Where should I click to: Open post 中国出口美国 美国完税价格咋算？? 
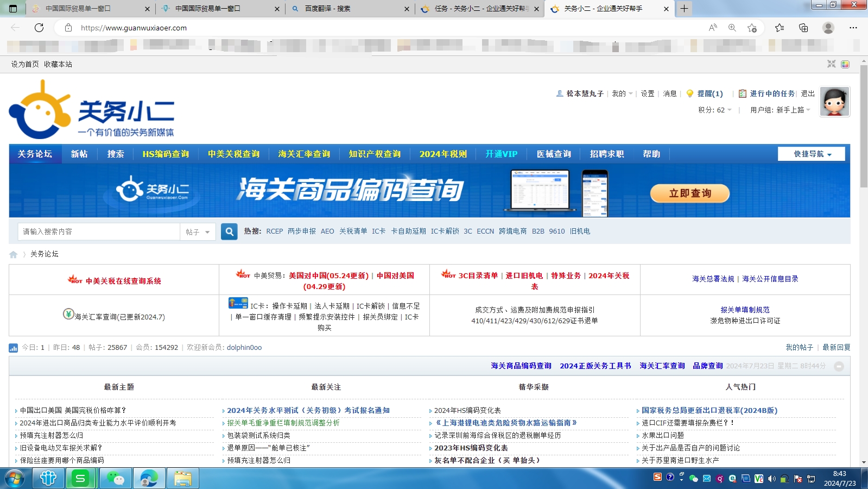pyautogui.click(x=73, y=411)
